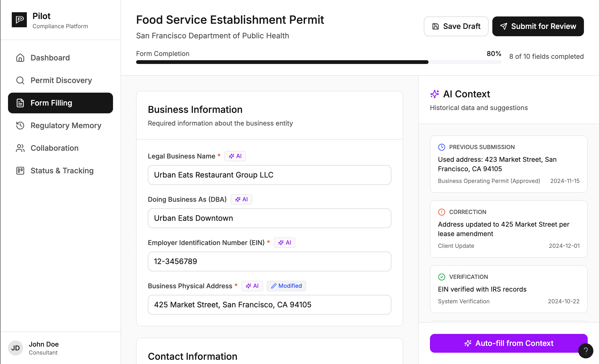Image resolution: width=599 pixels, height=364 pixels.
Task: Toggle the AI badge beside Doing Business As
Action: (x=241, y=199)
